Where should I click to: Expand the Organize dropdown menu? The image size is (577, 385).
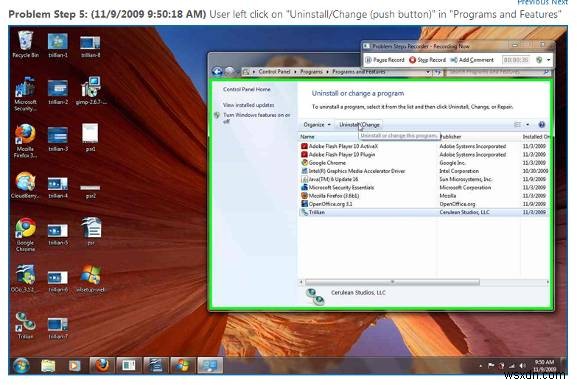[x=317, y=125]
